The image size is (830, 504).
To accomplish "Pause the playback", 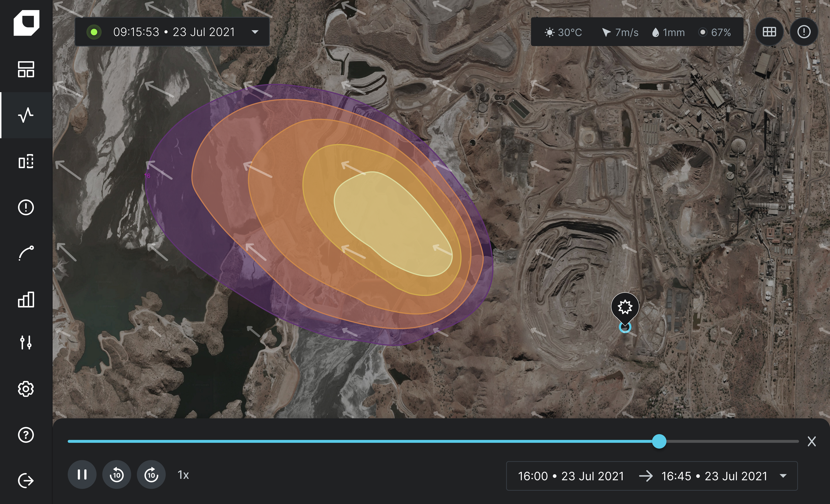I will pos(82,475).
